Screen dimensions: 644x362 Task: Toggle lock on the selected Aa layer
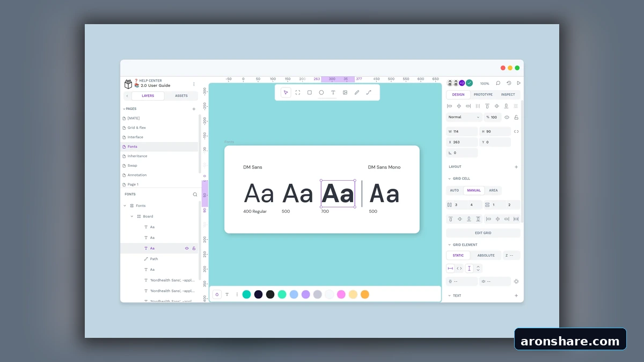194,248
